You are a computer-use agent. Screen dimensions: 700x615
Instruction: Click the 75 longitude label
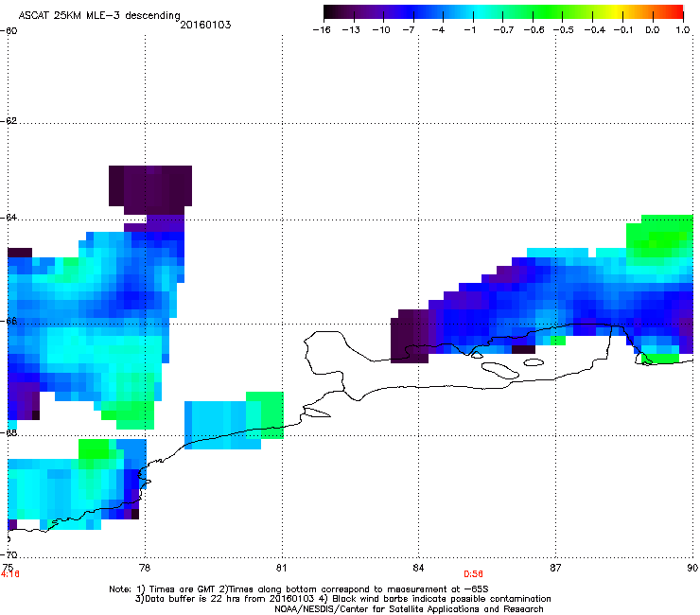(7, 568)
